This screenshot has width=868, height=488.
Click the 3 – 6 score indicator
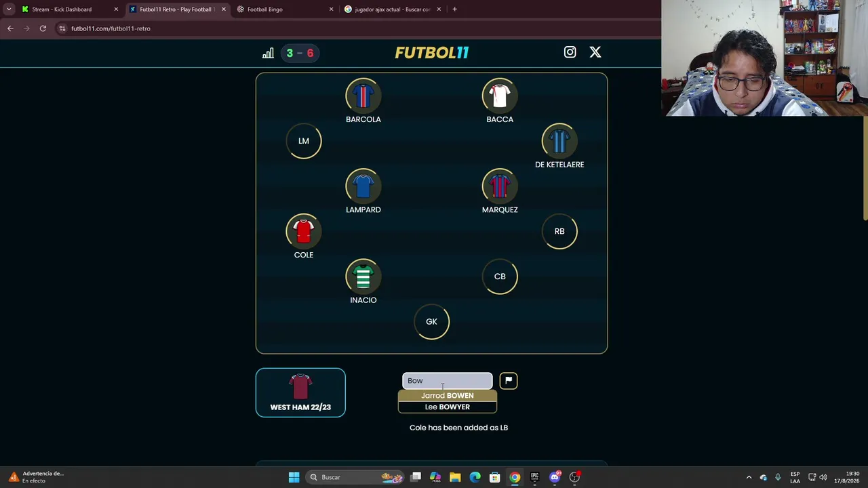click(300, 53)
